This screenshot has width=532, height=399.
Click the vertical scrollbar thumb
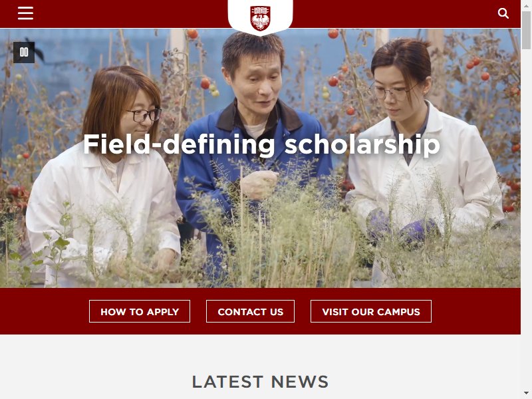click(526, 30)
